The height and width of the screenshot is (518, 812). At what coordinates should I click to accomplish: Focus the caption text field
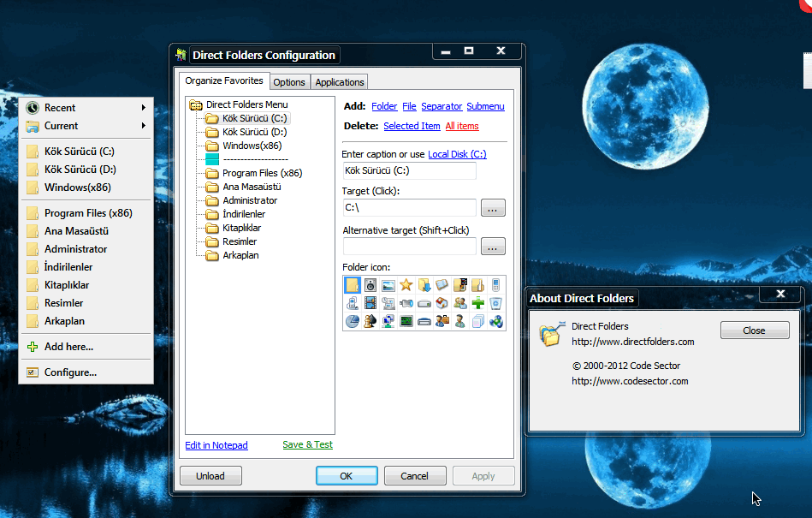click(x=409, y=170)
